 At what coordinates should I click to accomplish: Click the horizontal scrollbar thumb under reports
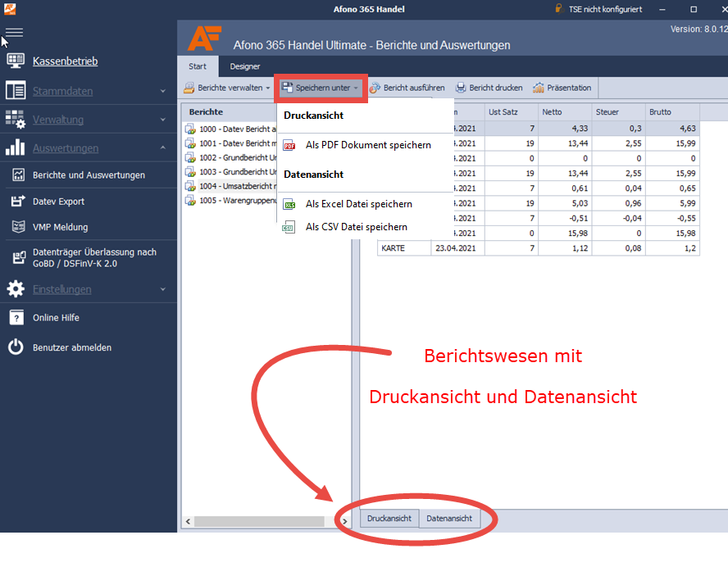coord(259,522)
